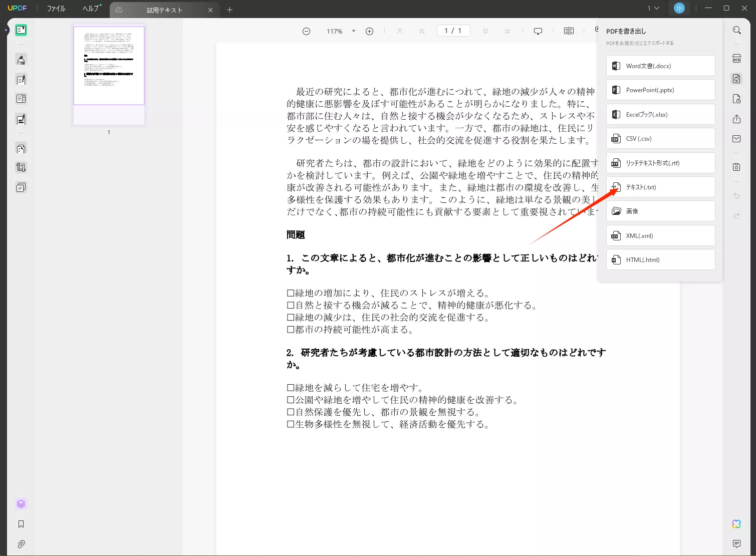The height and width of the screenshot is (556, 756).
Task: Click the UPDF logo
Action: pyautogui.click(x=17, y=8)
